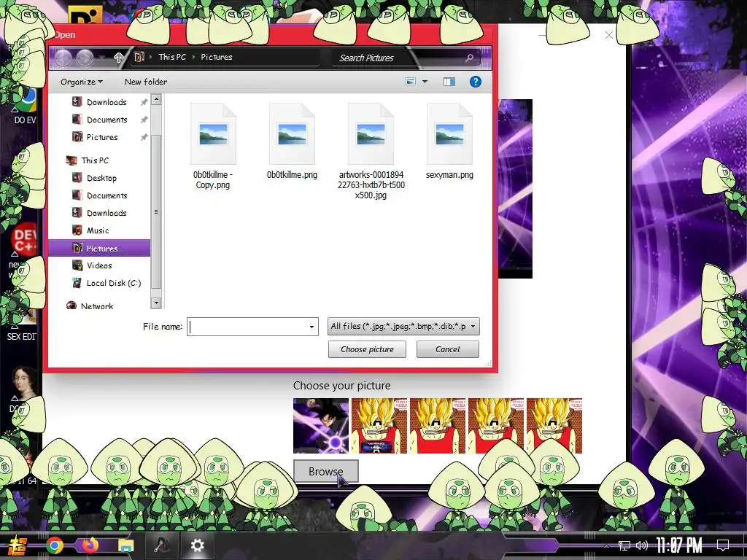Open the All files type filter dropdown
747x560 pixels.
tap(403, 326)
